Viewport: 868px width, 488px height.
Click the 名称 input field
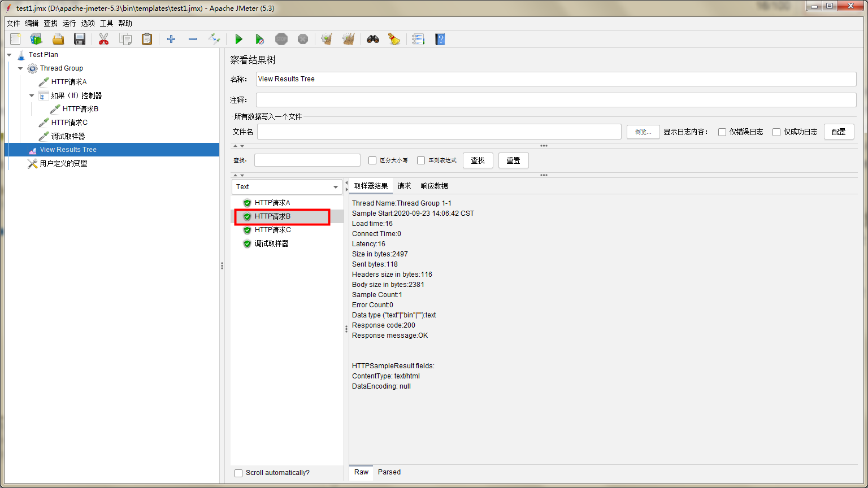coord(556,79)
